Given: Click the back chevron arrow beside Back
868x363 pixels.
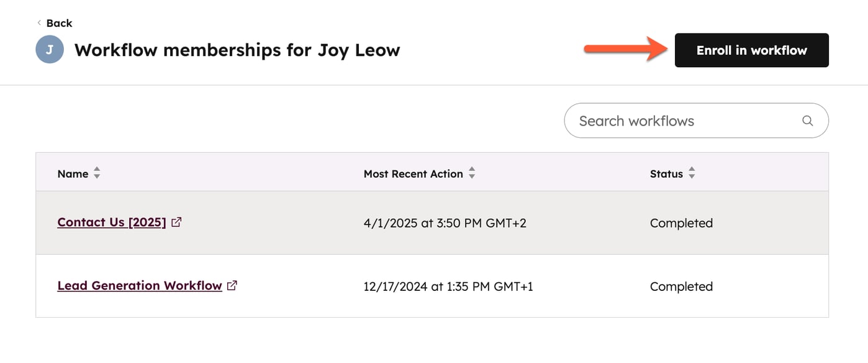Looking at the screenshot, I should [x=38, y=23].
